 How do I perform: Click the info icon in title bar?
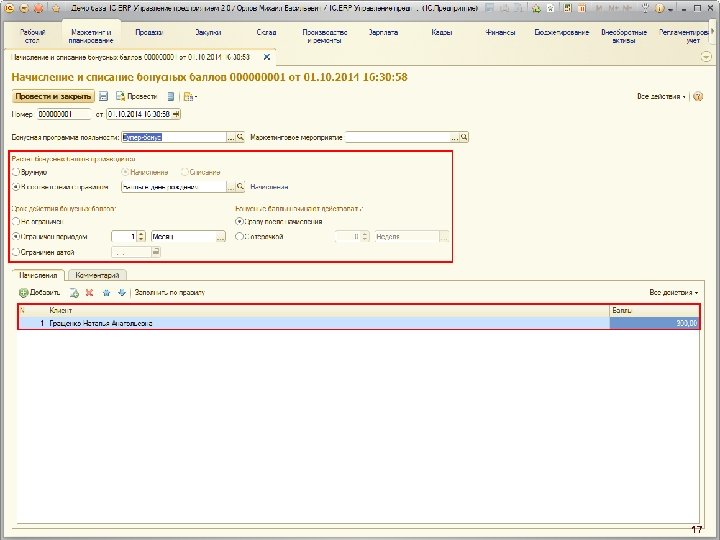[659, 8]
